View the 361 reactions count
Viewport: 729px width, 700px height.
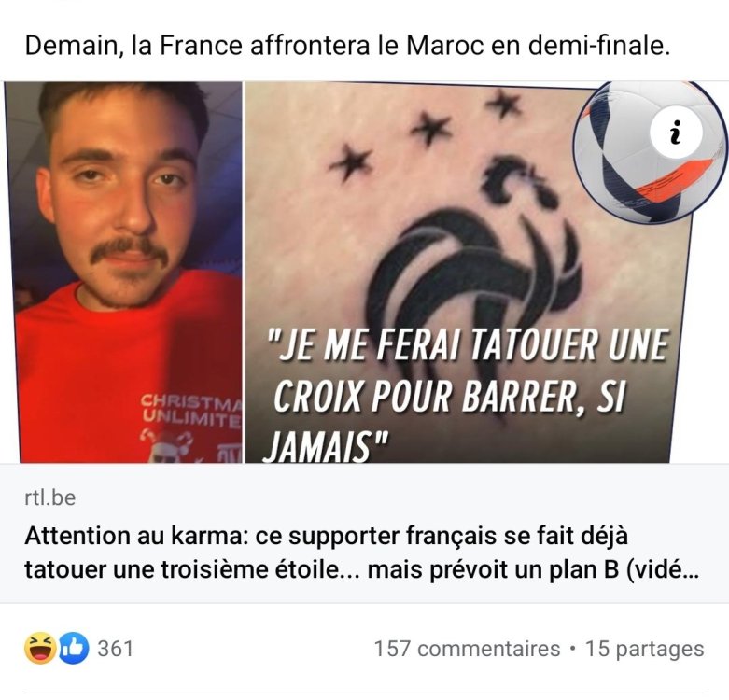tap(115, 649)
